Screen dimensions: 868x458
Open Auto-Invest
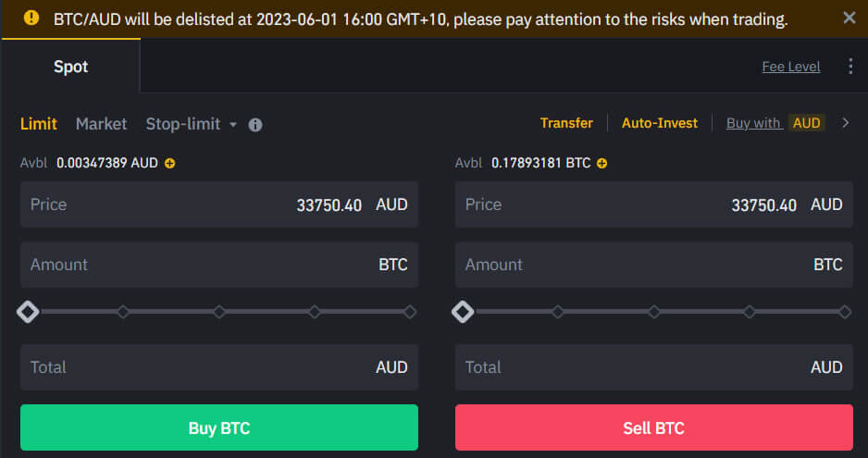coord(659,122)
